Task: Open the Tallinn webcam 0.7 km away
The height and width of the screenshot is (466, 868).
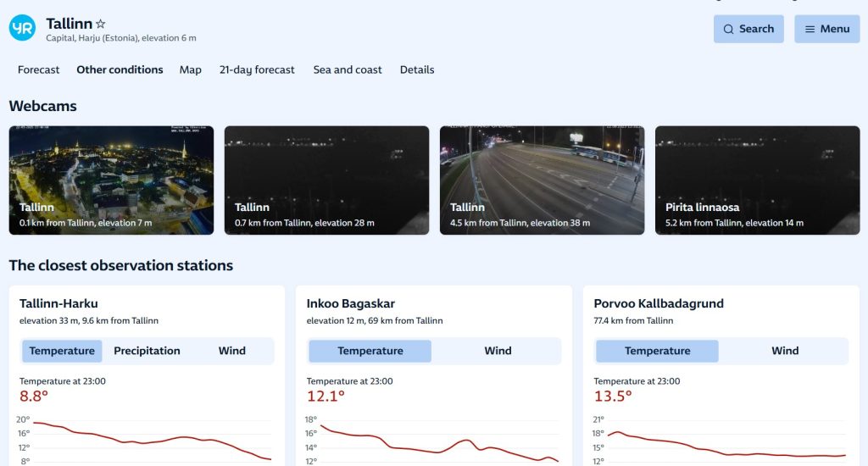Action: click(x=326, y=180)
